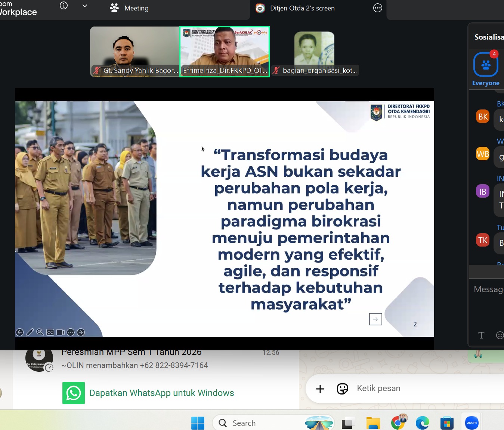Switch to the Meeting tab

pos(129,8)
